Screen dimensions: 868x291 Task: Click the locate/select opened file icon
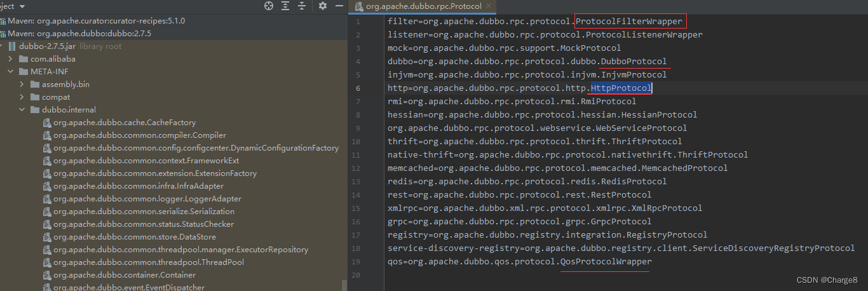269,6
